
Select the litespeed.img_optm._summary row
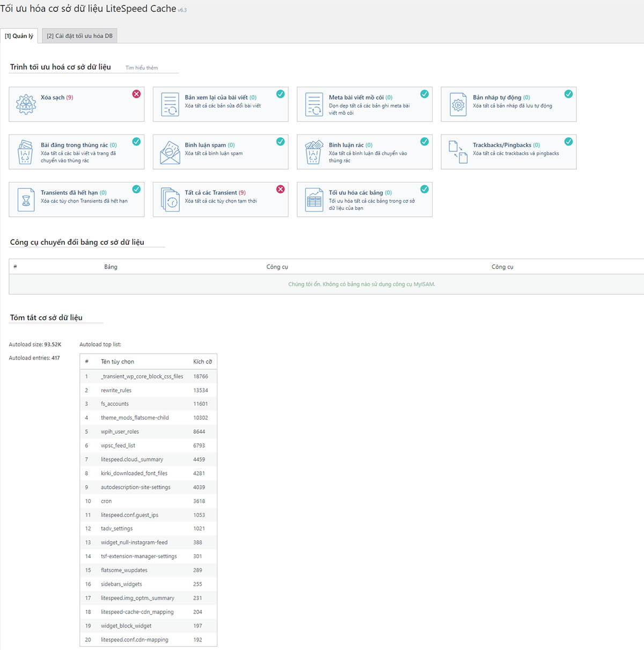pos(149,598)
